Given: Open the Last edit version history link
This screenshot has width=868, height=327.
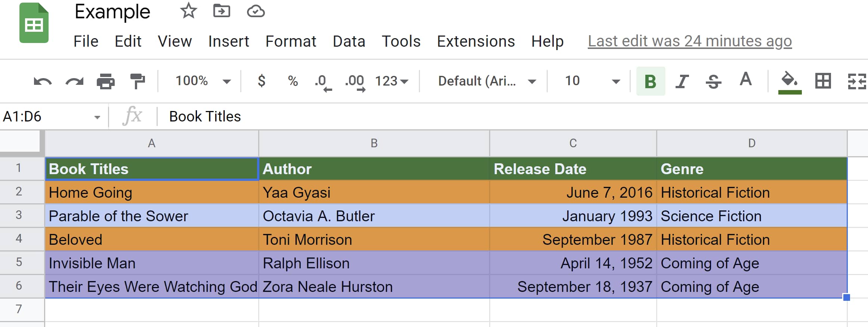Looking at the screenshot, I should point(689,41).
